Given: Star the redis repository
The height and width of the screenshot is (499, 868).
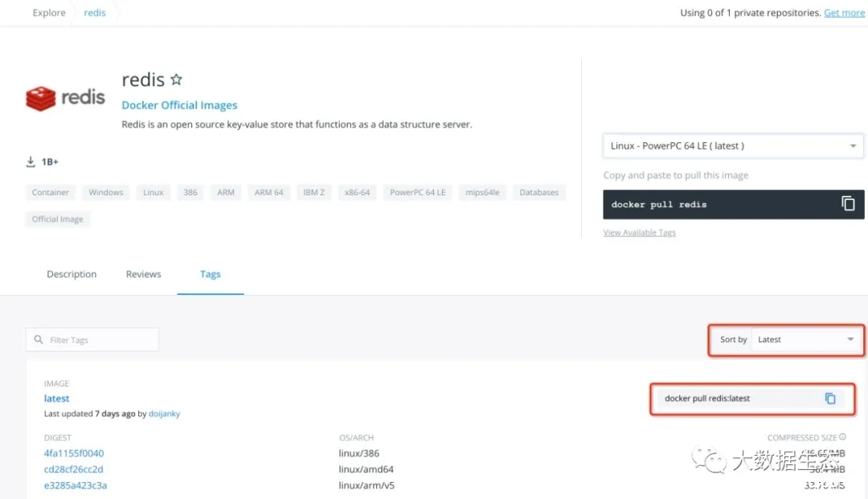Looking at the screenshot, I should (174, 79).
